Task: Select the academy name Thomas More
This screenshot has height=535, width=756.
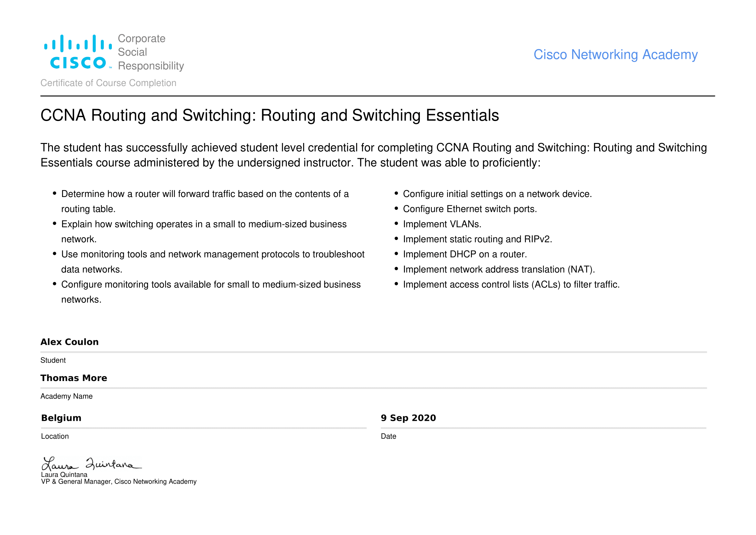Action: [x=74, y=378]
